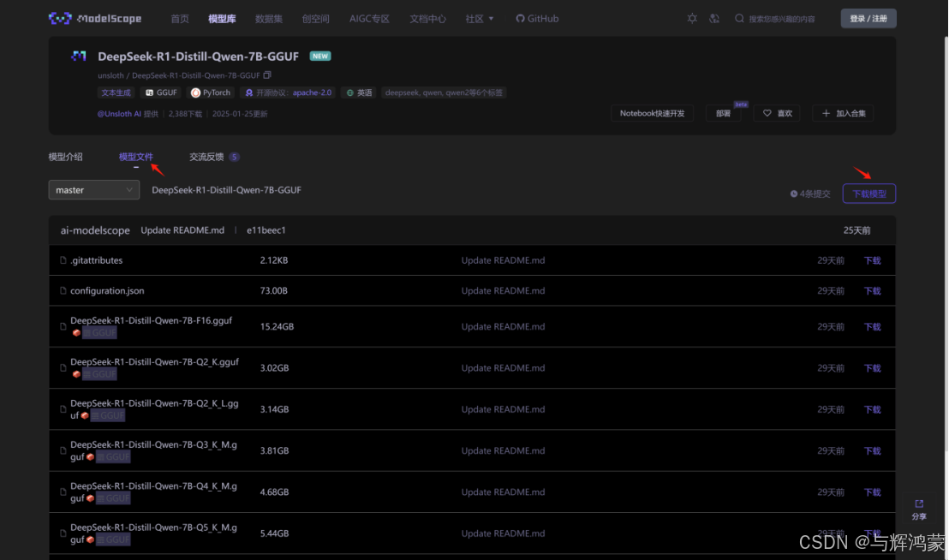Click the file icon of the F16.gguf row
The image size is (949, 560).
point(63,326)
